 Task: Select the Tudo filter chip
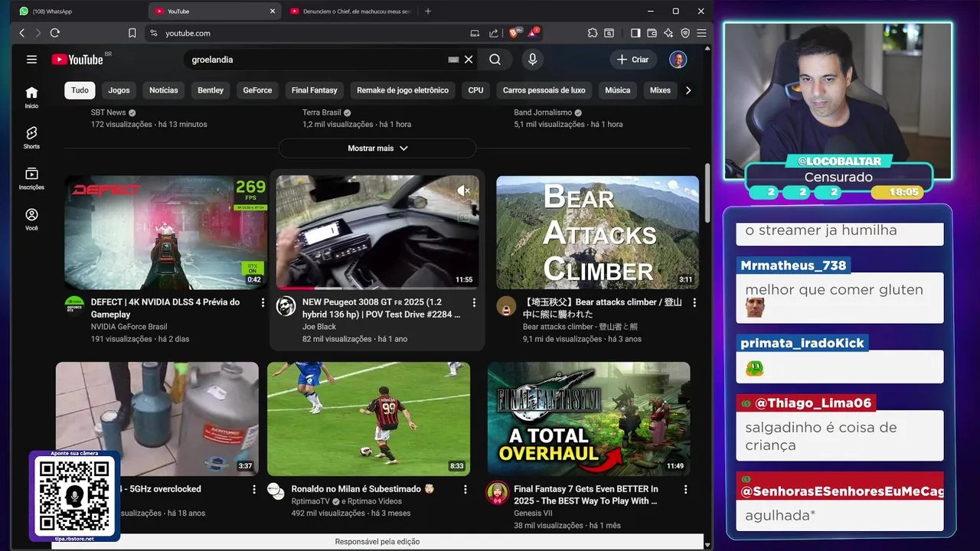[80, 90]
